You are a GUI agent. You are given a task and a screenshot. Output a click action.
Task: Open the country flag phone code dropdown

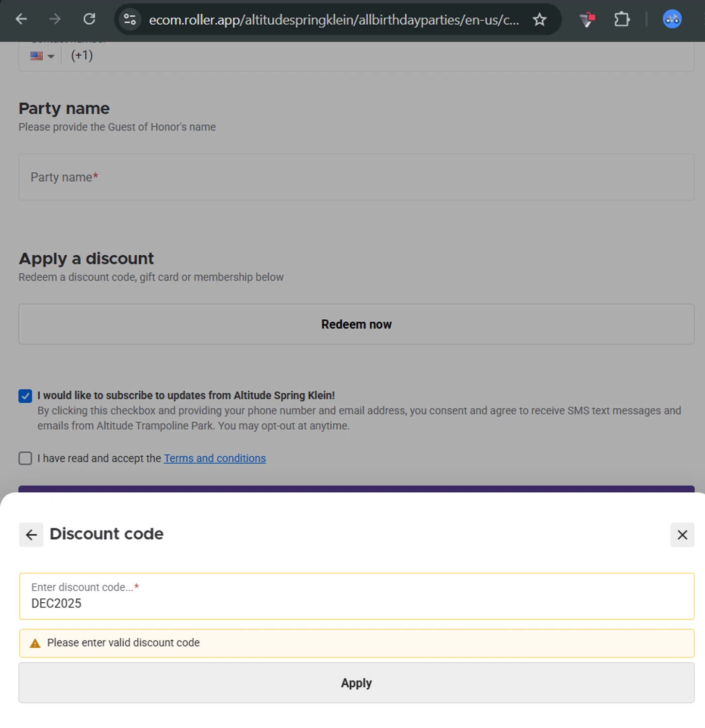[x=43, y=56]
